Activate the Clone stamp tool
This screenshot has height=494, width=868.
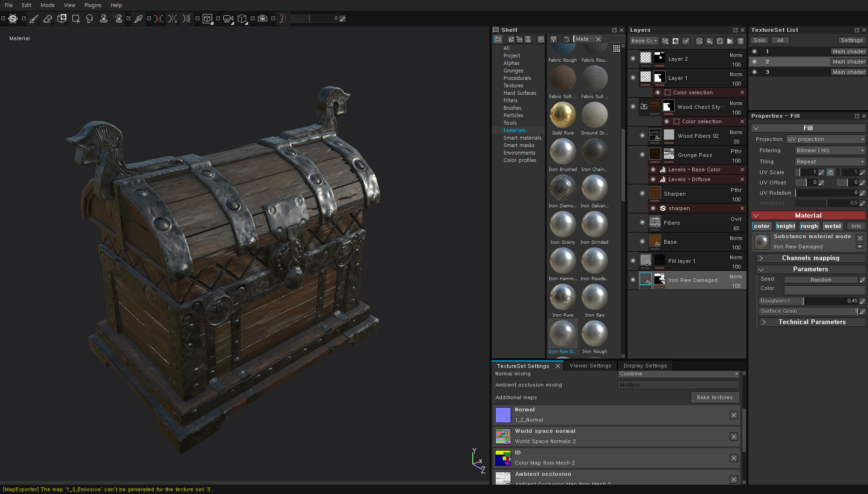pyautogui.click(x=104, y=19)
